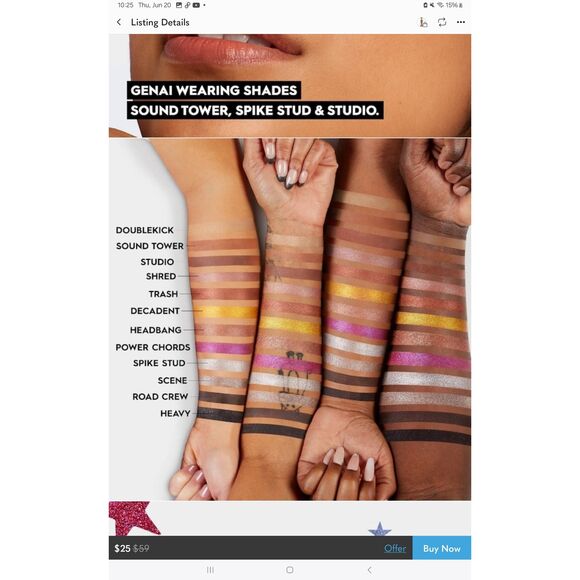Tap the Android home button
This screenshot has height=580, width=580.
point(290,570)
